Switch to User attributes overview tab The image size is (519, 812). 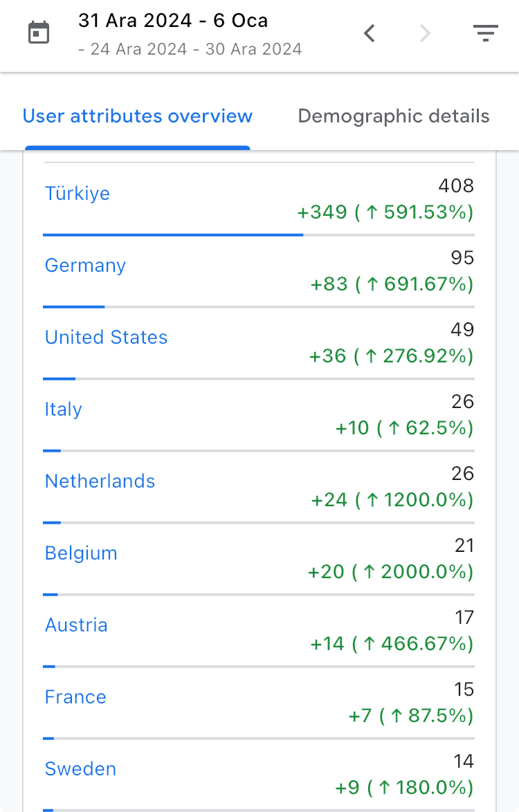(137, 116)
